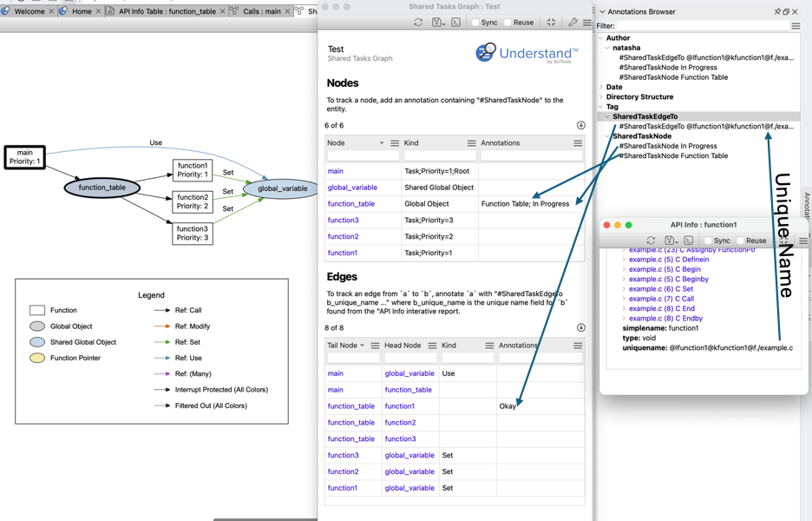Expand Directory Structure in Annotations Browser
This screenshot has width=812, height=521.
click(601, 97)
